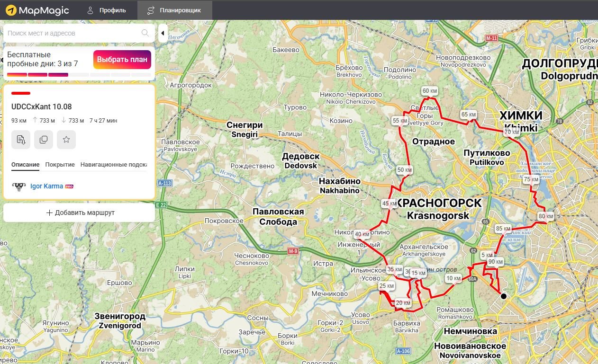Click the black route start point dot
Image resolution: width=598 pixels, height=364 pixels.
[x=504, y=296]
